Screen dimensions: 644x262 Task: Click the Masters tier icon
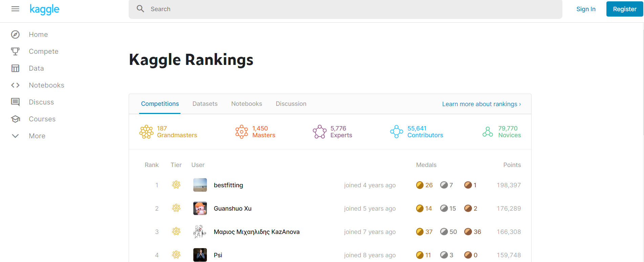(x=242, y=132)
